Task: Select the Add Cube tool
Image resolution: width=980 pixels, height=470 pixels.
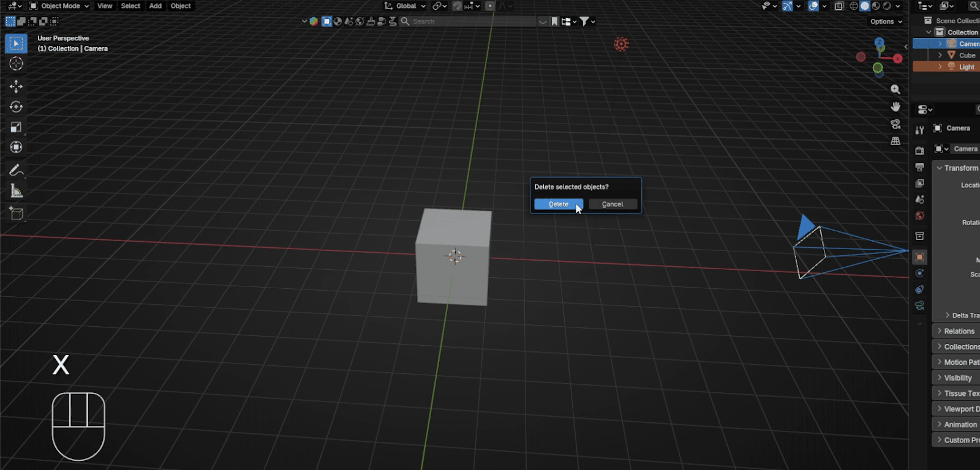Action: coord(16,214)
